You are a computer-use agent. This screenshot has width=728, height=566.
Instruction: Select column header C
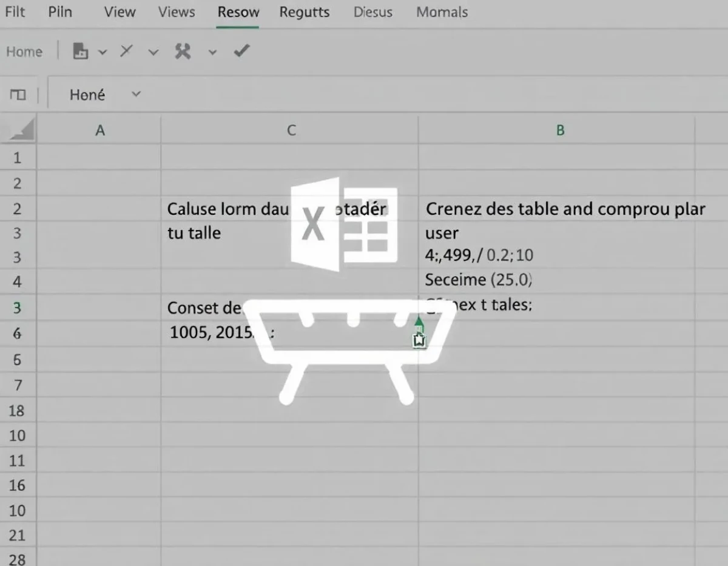coord(291,130)
